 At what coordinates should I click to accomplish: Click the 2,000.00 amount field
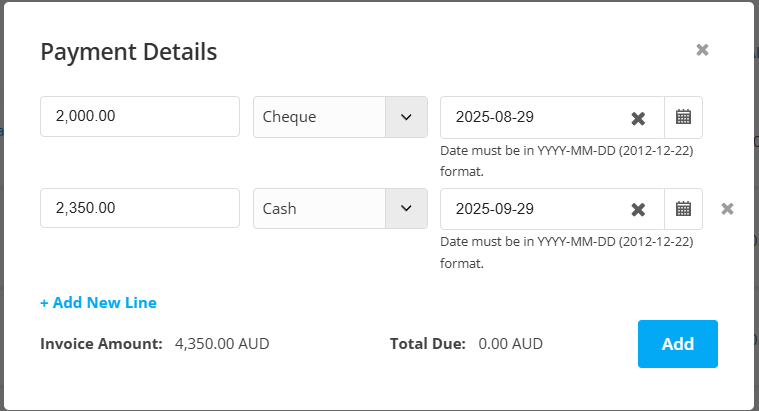[x=140, y=117]
